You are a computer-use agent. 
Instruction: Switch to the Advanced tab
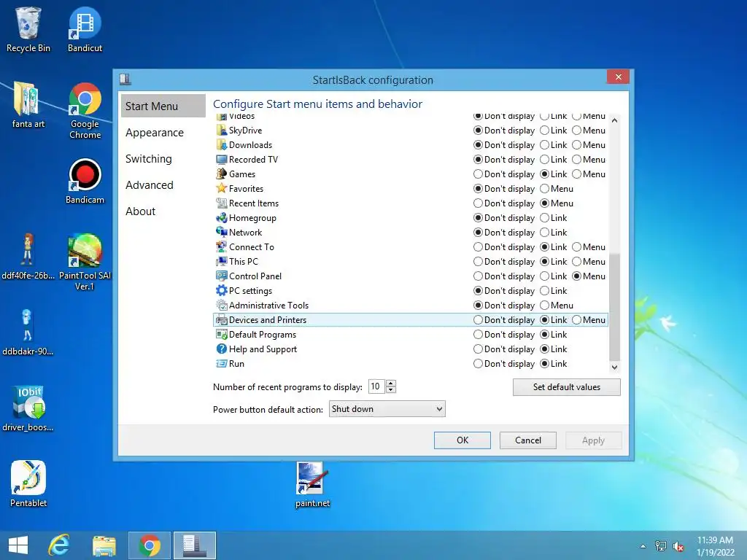(149, 184)
